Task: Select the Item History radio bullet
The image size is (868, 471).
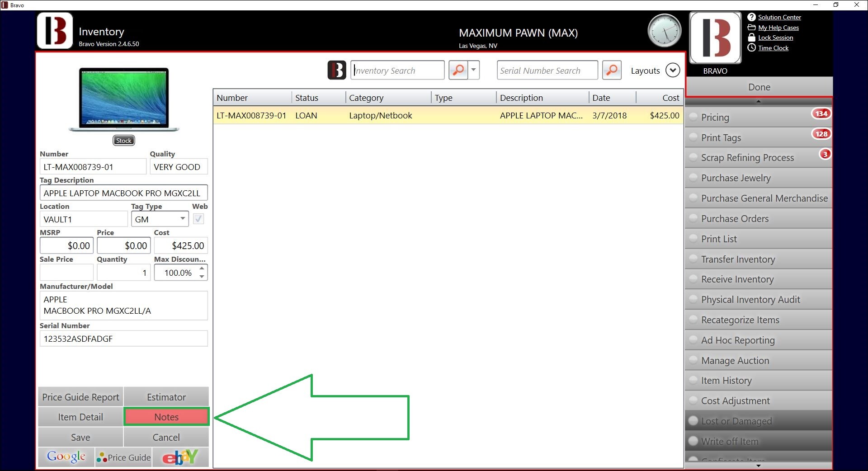Action: [693, 381]
